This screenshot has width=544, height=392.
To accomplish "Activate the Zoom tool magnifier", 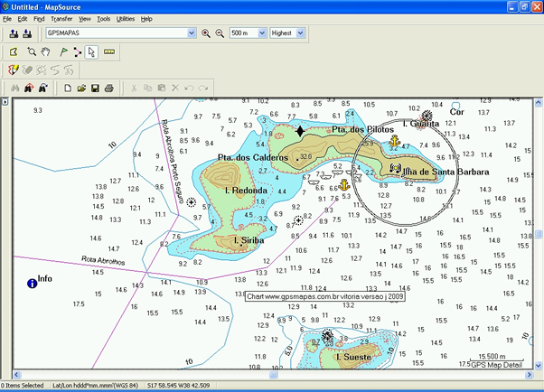I will (x=32, y=52).
